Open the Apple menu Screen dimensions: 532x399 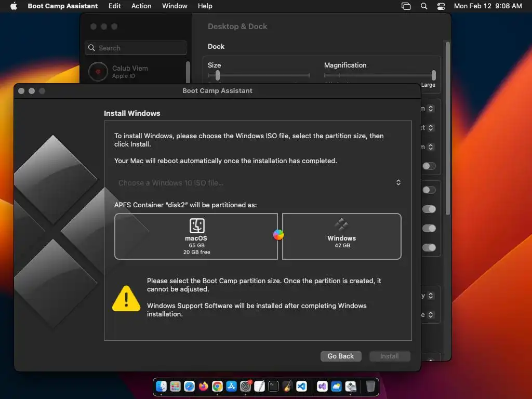(x=14, y=6)
